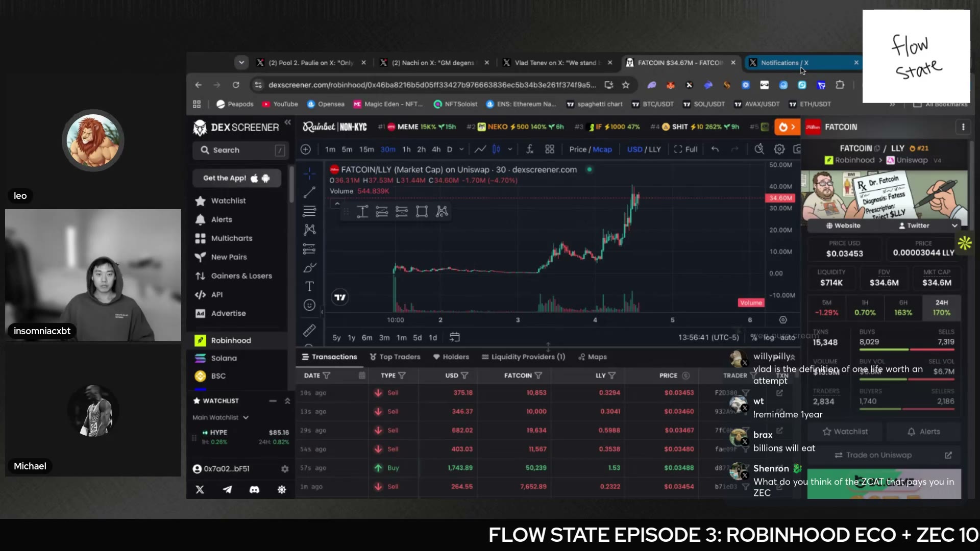Open the X icon in sidebar footer
This screenshot has height=551, width=980.
(x=200, y=489)
